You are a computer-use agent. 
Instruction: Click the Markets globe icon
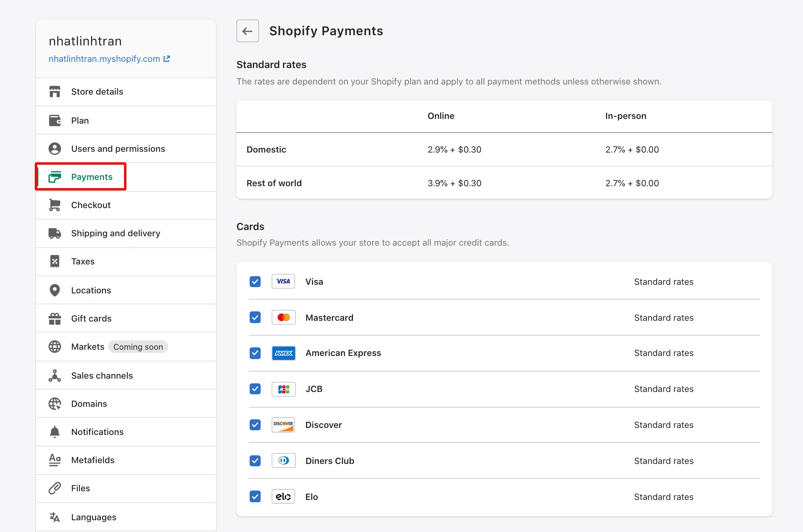point(55,347)
